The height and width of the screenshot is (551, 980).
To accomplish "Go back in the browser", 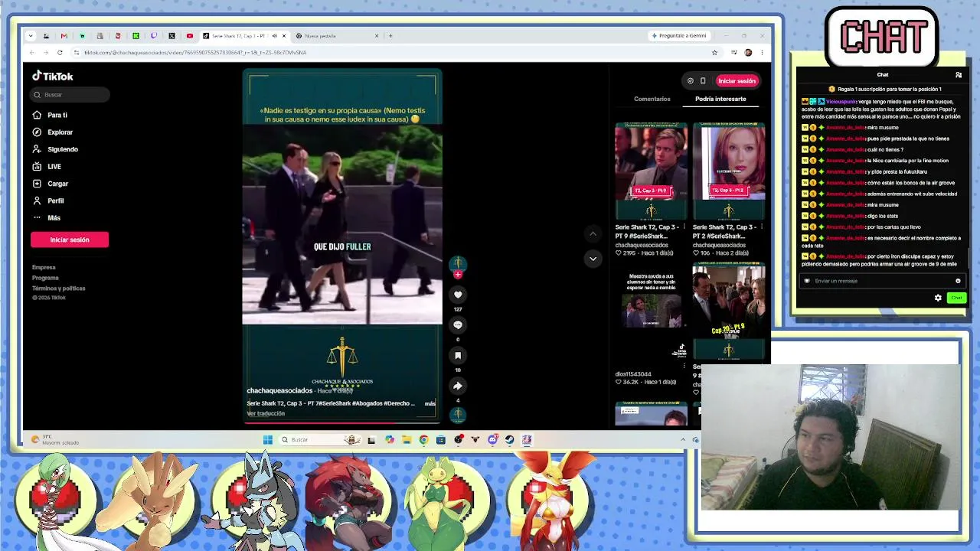I will click(31, 52).
